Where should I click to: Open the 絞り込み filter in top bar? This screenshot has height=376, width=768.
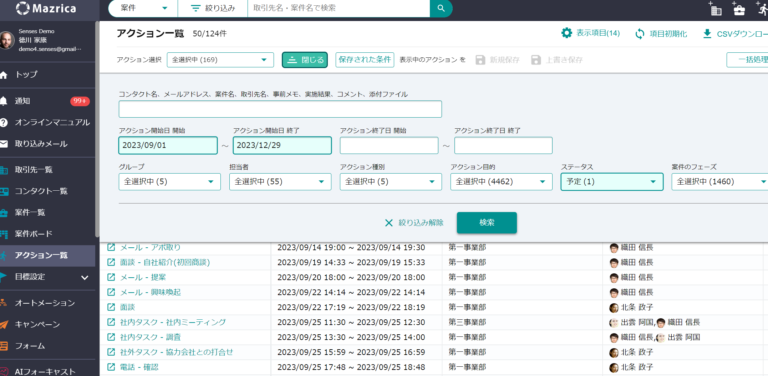tap(213, 8)
